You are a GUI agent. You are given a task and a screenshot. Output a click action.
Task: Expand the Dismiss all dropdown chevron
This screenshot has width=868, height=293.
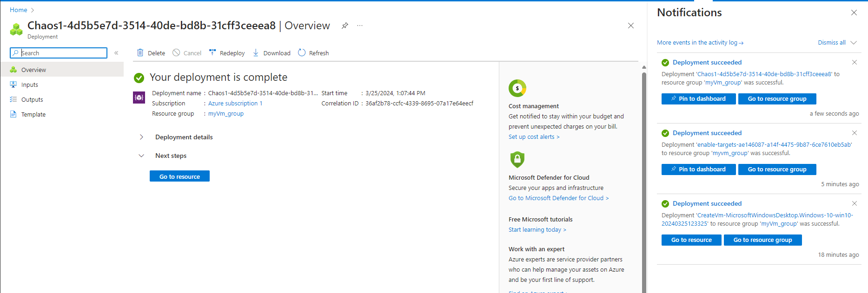pos(854,43)
